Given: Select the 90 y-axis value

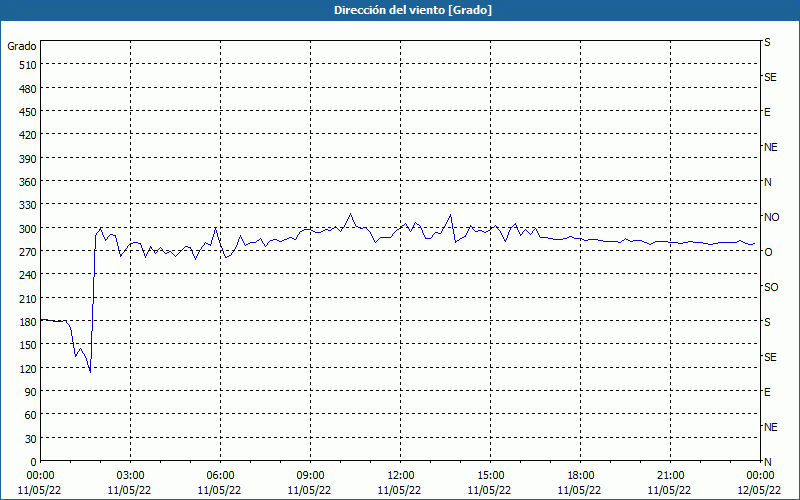Looking at the screenshot, I should [x=31, y=392].
